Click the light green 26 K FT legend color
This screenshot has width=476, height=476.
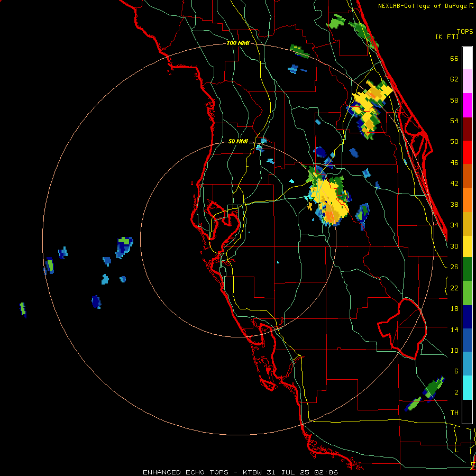pyautogui.click(x=467, y=293)
